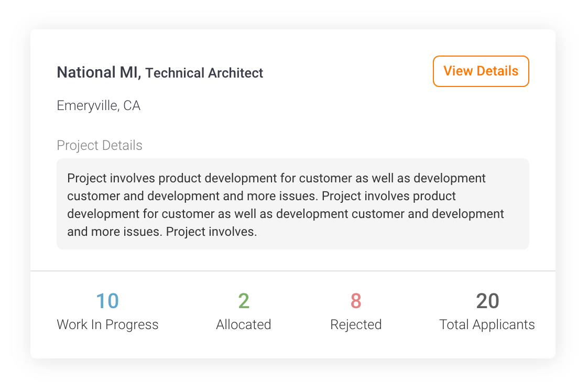Open the View Details button
This screenshot has height=392, width=588.
coord(481,71)
